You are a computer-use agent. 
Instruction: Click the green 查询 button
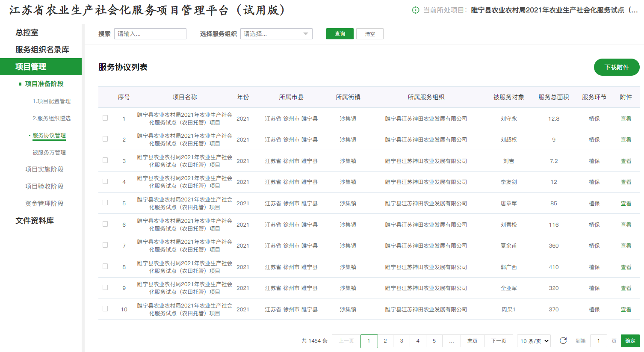pos(340,34)
